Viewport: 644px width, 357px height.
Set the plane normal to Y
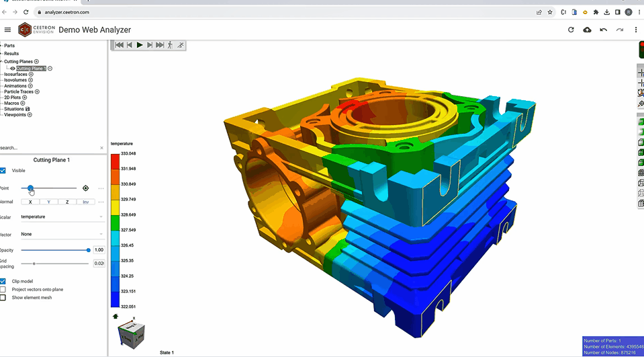click(x=48, y=202)
